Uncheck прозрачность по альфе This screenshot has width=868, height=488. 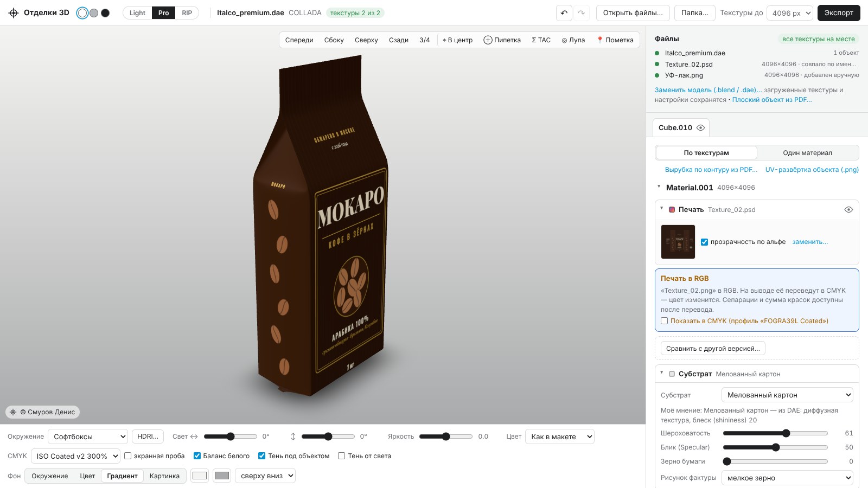[x=704, y=242]
